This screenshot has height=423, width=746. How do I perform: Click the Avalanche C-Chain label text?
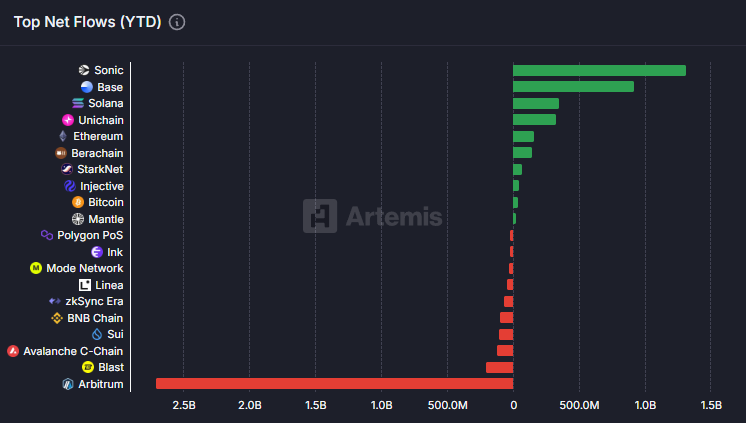click(x=73, y=351)
